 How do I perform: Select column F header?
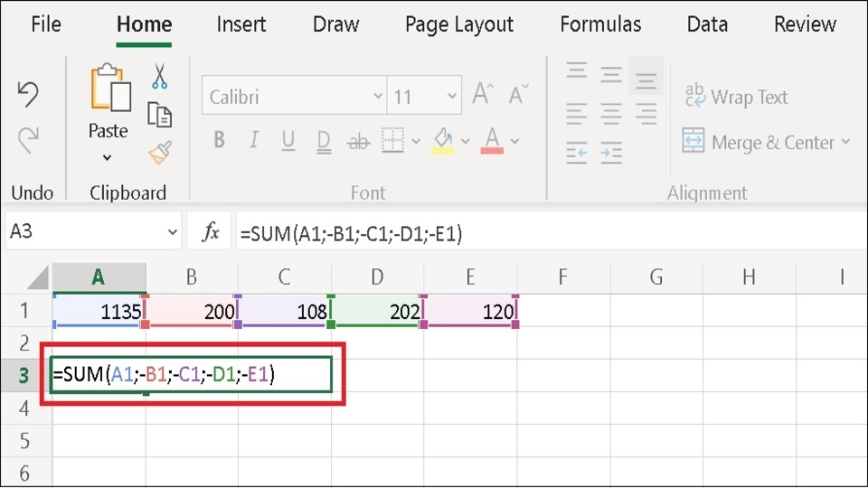563,277
